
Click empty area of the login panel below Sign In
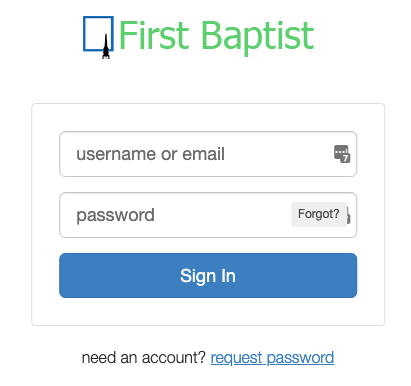tap(208, 311)
